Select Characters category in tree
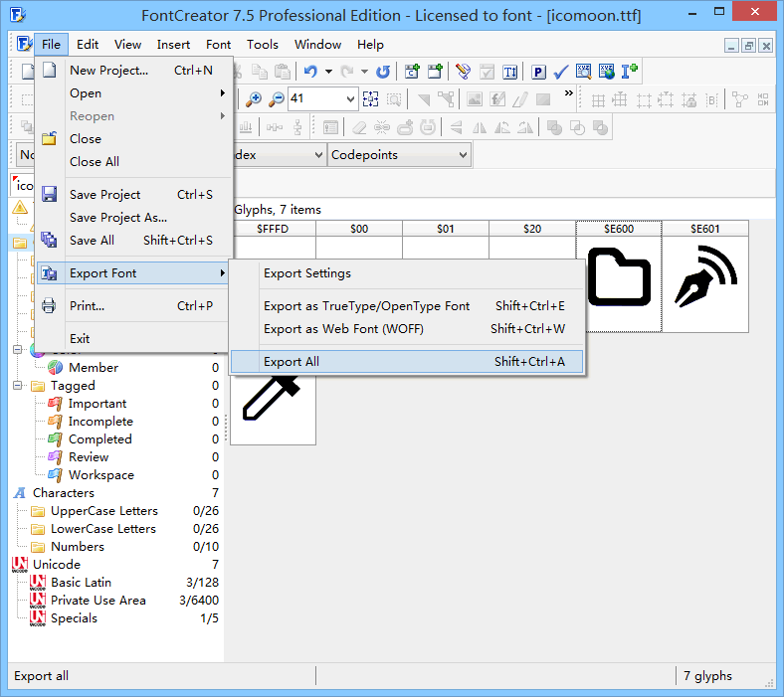The width and height of the screenshot is (784, 697). point(64,493)
